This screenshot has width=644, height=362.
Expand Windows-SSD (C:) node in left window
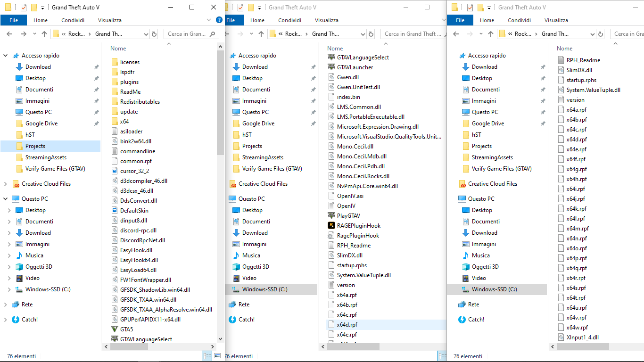[x=9, y=289]
